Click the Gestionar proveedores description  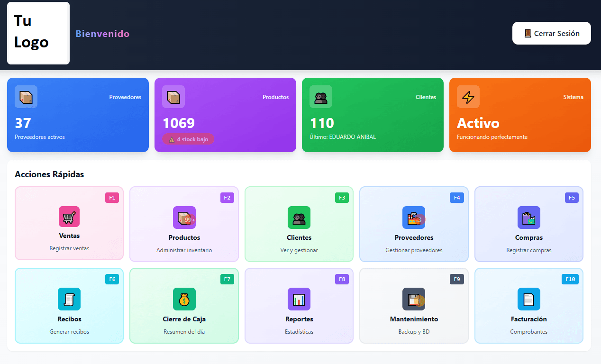[x=414, y=250]
